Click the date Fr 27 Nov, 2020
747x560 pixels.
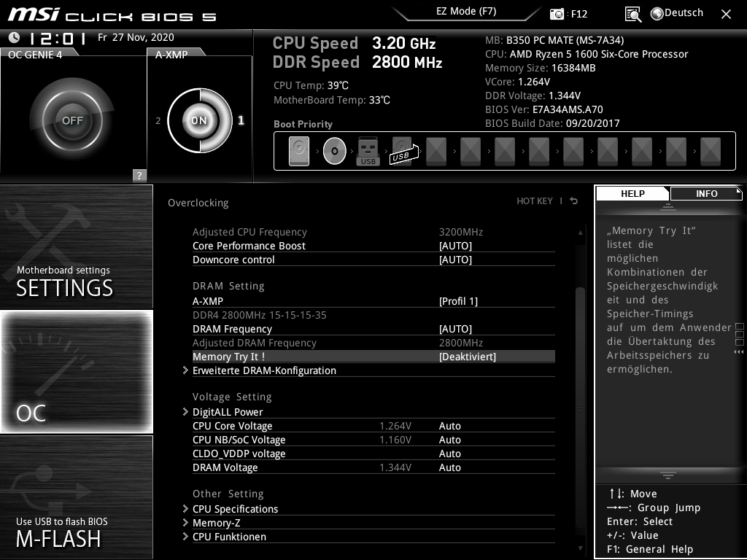pyautogui.click(x=136, y=37)
